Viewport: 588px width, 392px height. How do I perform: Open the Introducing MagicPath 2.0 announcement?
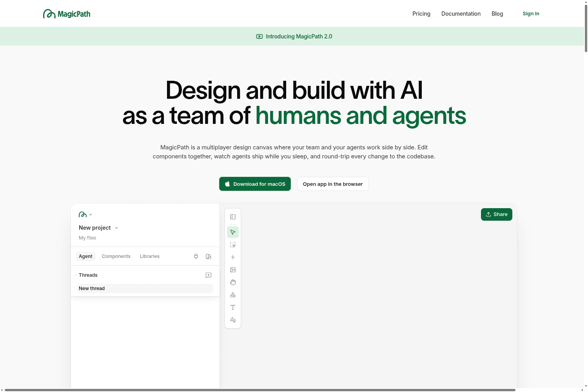(x=294, y=36)
